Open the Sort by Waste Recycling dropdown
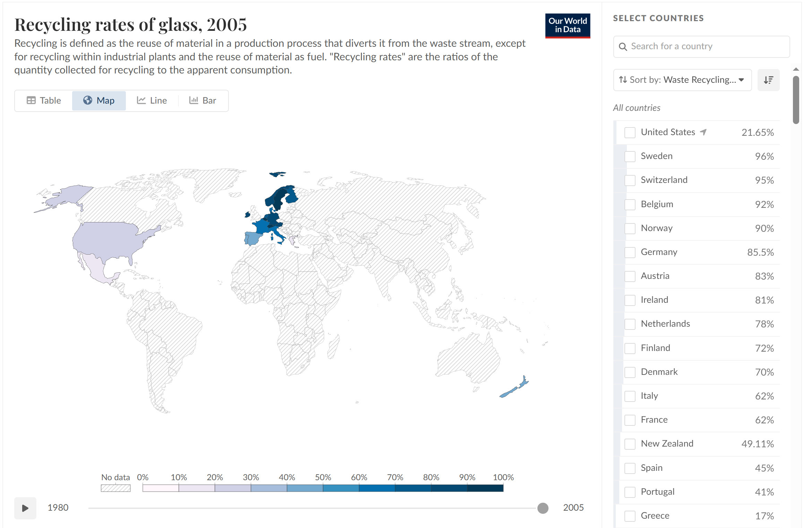The width and height of the screenshot is (812, 528). click(x=682, y=80)
